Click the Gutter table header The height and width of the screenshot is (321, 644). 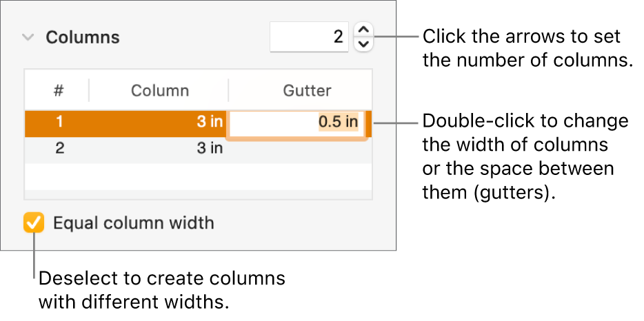pos(307,90)
